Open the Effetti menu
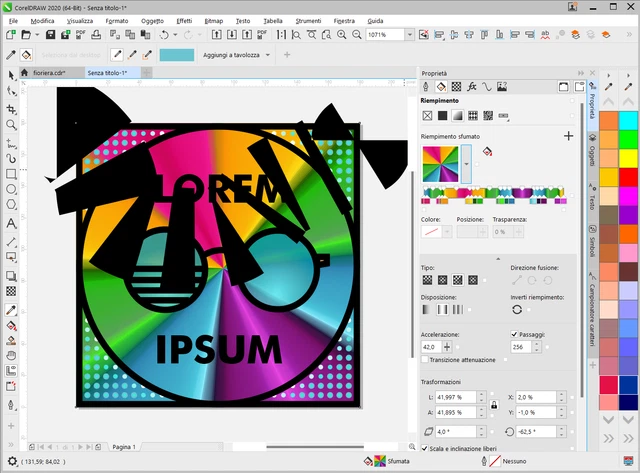This screenshot has height=473, width=640. (x=184, y=20)
